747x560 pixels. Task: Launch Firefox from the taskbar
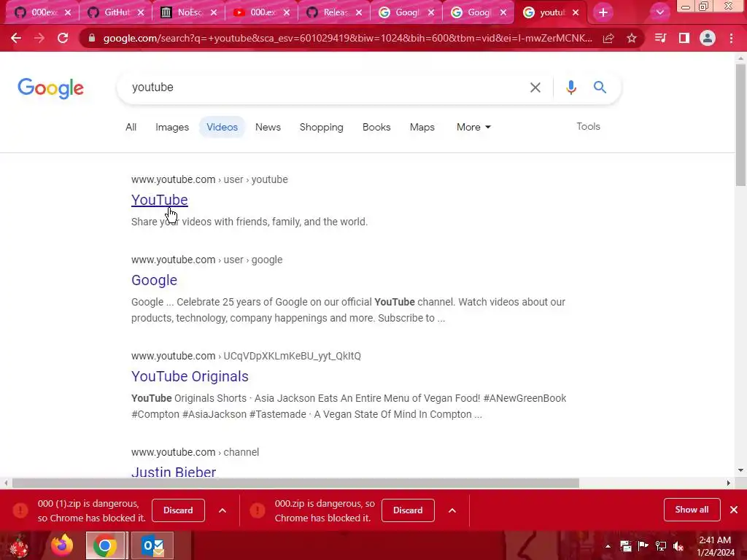tap(62, 545)
